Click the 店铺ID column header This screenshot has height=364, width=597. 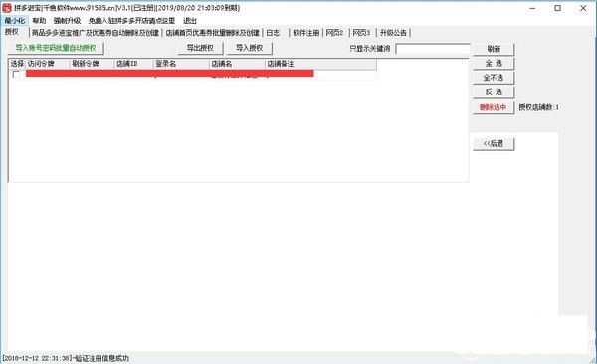pos(133,64)
